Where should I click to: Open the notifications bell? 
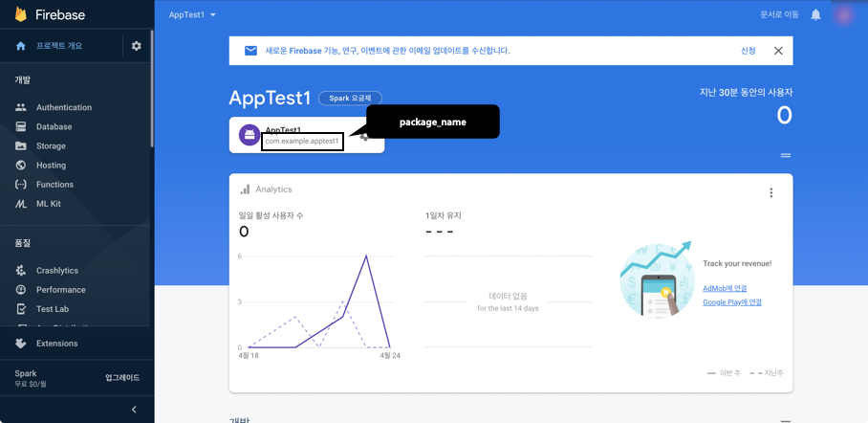point(815,15)
